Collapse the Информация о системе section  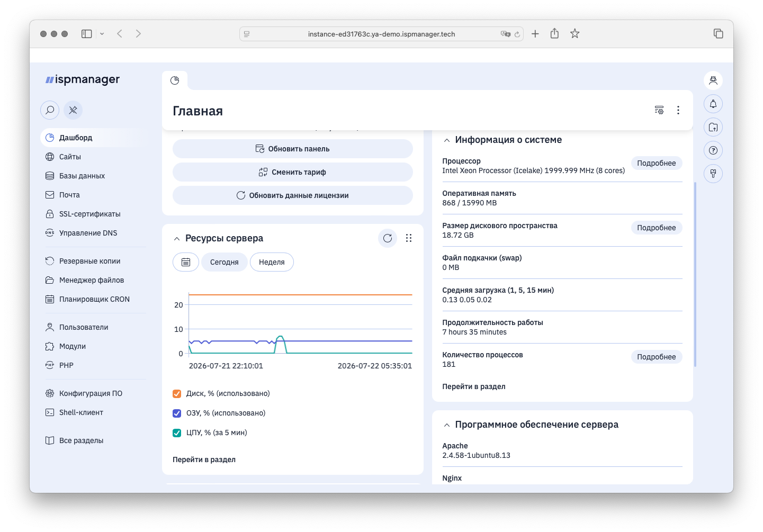point(447,140)
